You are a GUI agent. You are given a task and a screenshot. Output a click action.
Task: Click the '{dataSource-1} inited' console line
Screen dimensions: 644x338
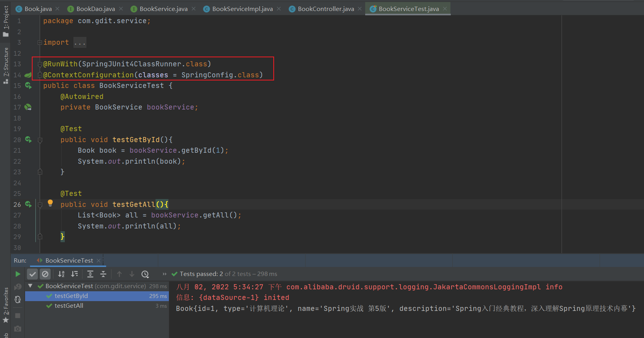tap(232, 298)
